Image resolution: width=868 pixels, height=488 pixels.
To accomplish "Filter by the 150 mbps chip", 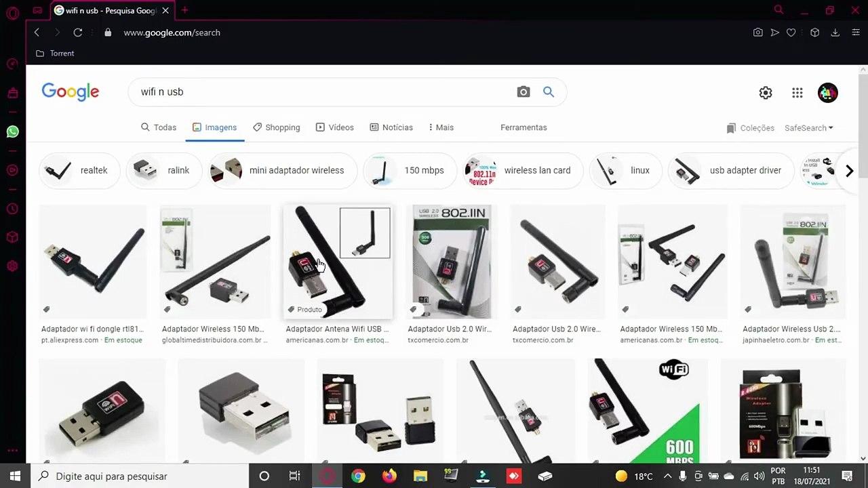I will tap(409, 170).
